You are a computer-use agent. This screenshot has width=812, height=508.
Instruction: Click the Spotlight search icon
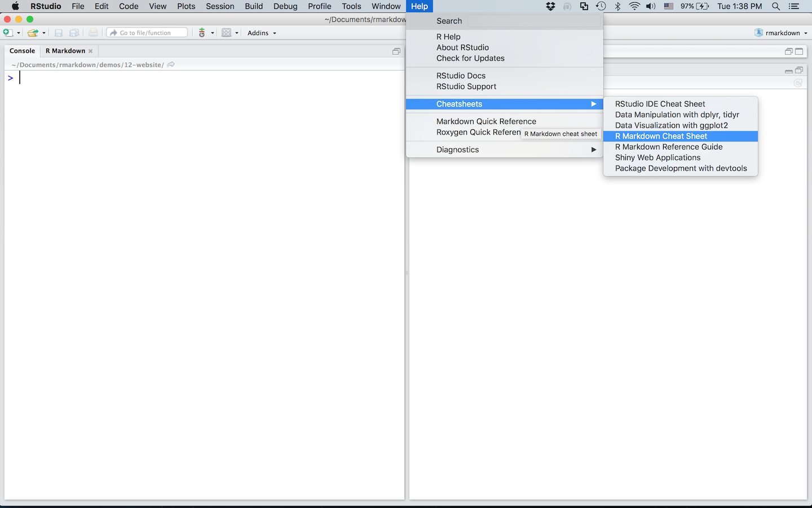(x=776, y=6)
